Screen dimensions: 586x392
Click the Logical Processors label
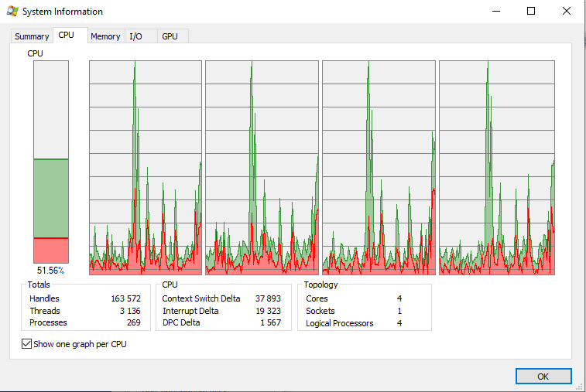coord(339,323)
